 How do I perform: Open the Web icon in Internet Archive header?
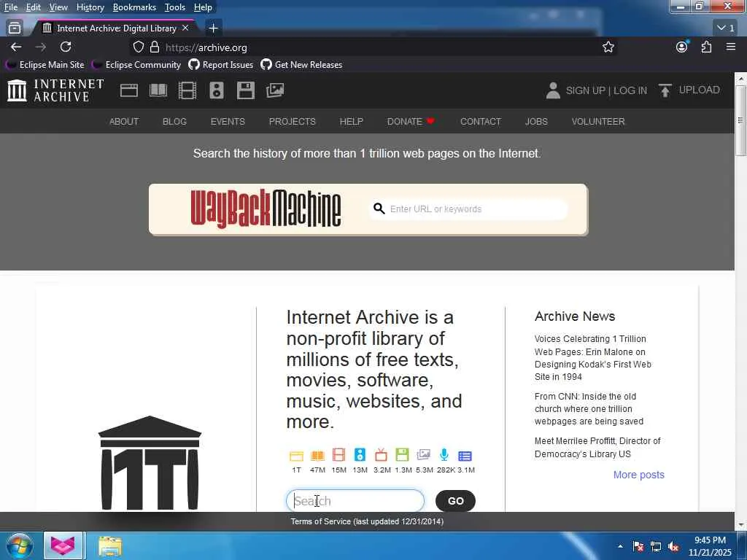pyautogui.click(x=128, y=90)
